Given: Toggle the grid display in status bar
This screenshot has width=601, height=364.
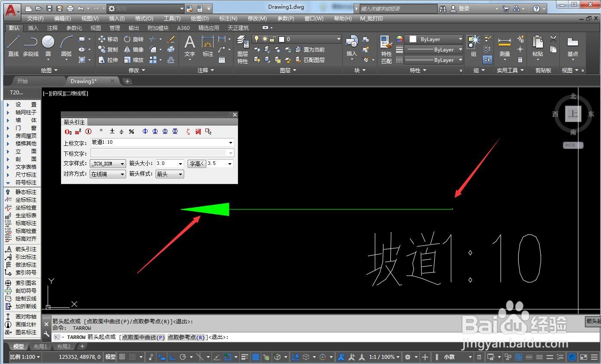Looking at the screenshot, I should [x=122, y=357].
